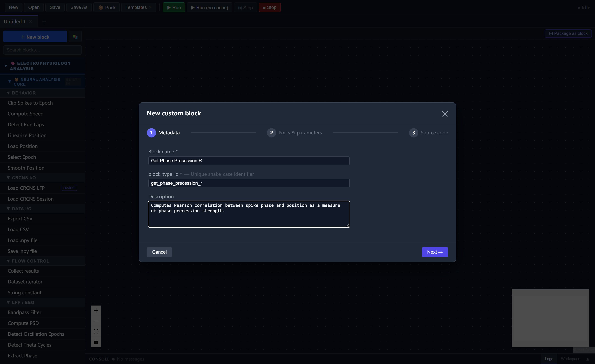Click inside the Description text area
The height and width of the screenshot is (364, 595).
[x=249, y=214]
